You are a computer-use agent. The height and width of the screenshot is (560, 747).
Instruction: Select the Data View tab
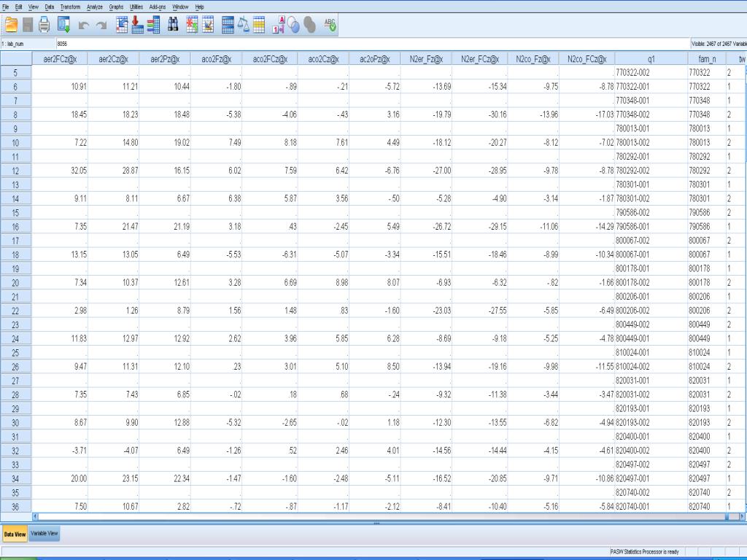(15, 534)
